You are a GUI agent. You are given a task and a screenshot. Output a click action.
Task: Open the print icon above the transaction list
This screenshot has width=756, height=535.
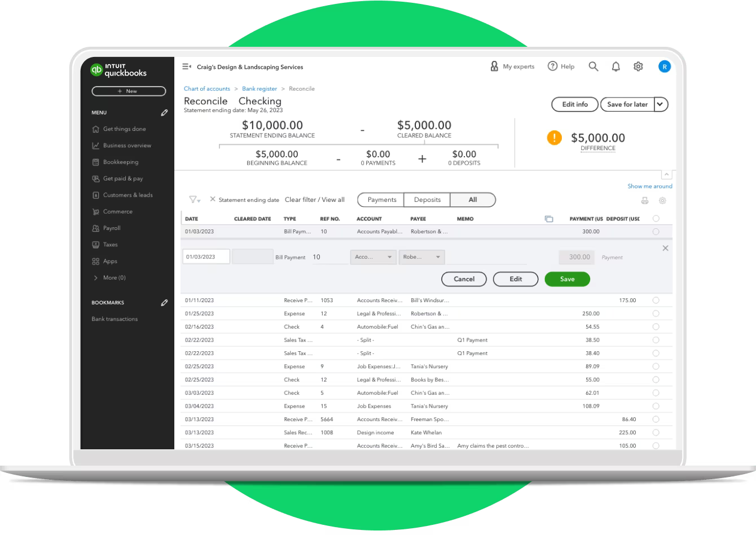click(x=645, y=200)
